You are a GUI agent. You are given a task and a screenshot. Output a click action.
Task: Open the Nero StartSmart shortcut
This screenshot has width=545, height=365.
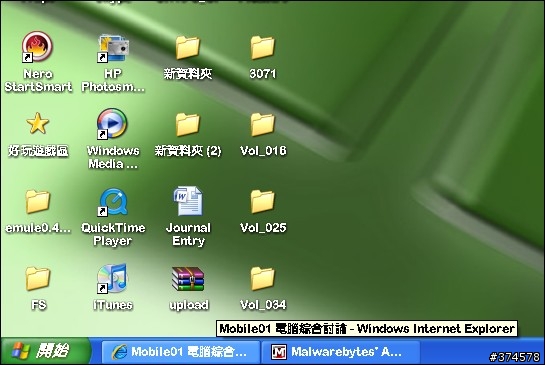[x=38, y=47]
